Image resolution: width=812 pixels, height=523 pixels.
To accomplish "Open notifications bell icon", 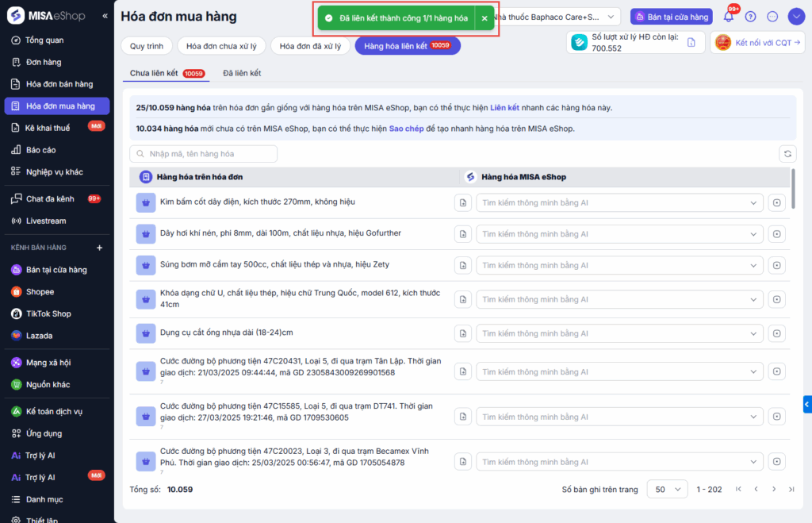I will pos(728,17).
